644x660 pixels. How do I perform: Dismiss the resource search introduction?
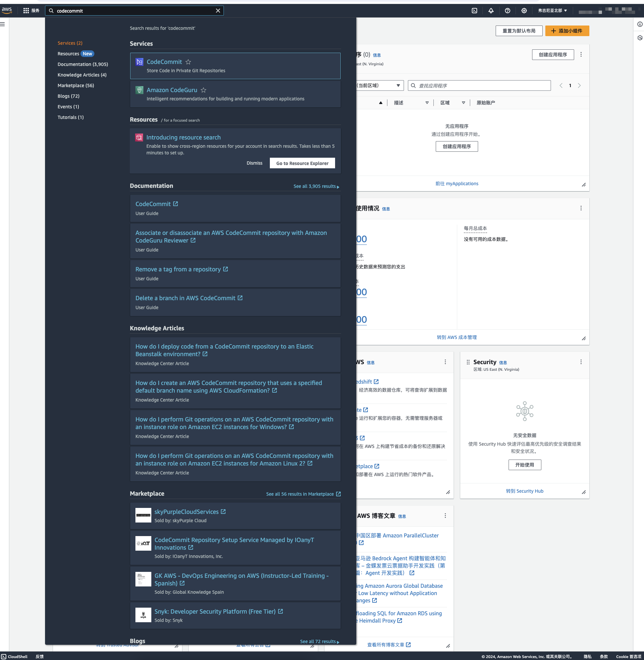point(254,163)
